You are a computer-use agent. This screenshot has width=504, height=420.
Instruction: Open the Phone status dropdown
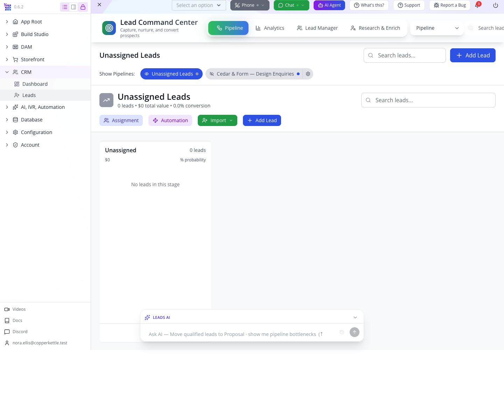pos(250,5)
